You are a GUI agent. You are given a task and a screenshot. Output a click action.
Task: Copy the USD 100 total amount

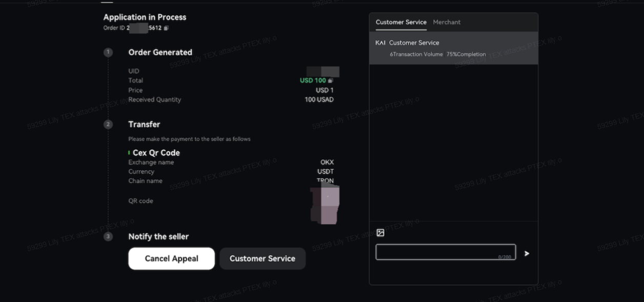[330, 80]
